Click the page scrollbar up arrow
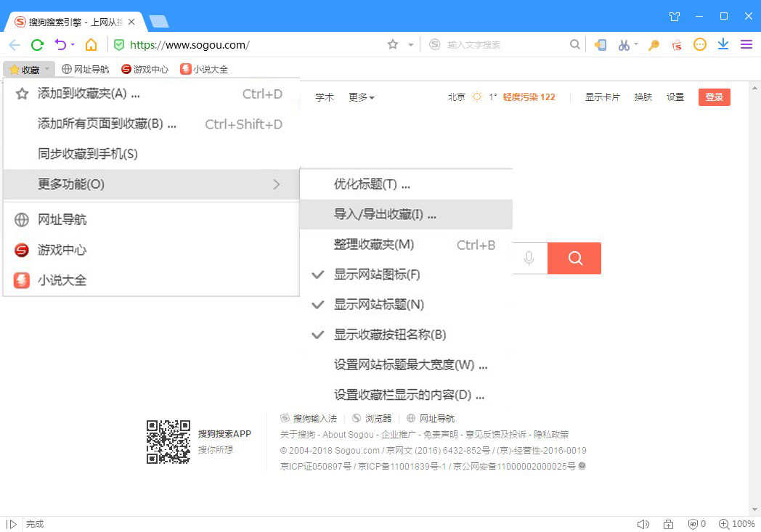This screenshot has height=532, width=761. click(x=754, y=89)
